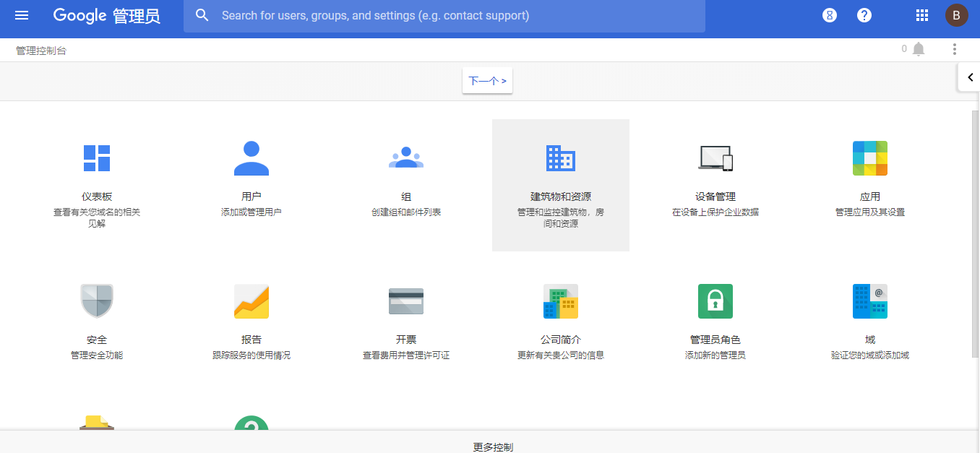Click the Google 管理员 logo

point(107,15)
